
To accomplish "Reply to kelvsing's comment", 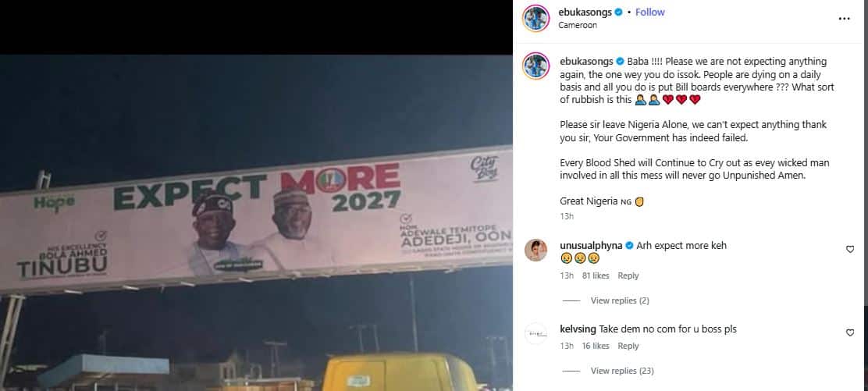I will 628,346.
